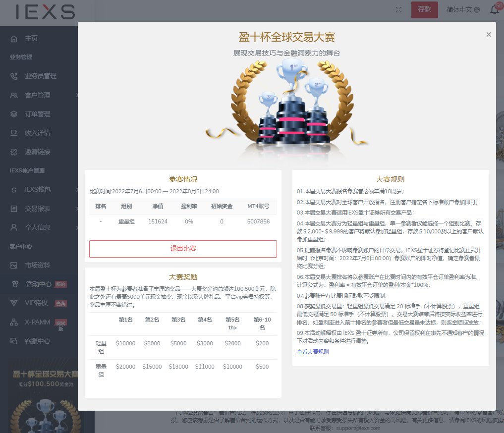
Task: Click the person icon for 个人信息
Action: [x=14, y=227]
